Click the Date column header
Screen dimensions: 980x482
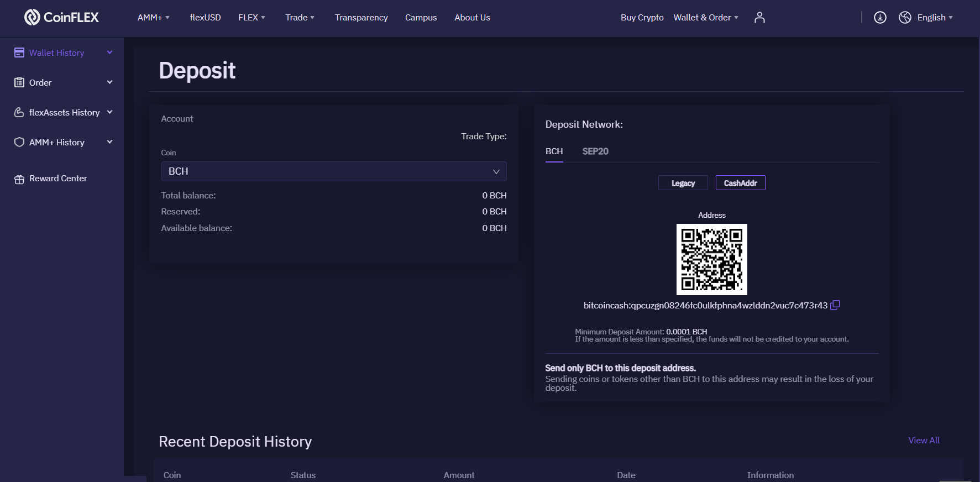(x=626, y=475)
